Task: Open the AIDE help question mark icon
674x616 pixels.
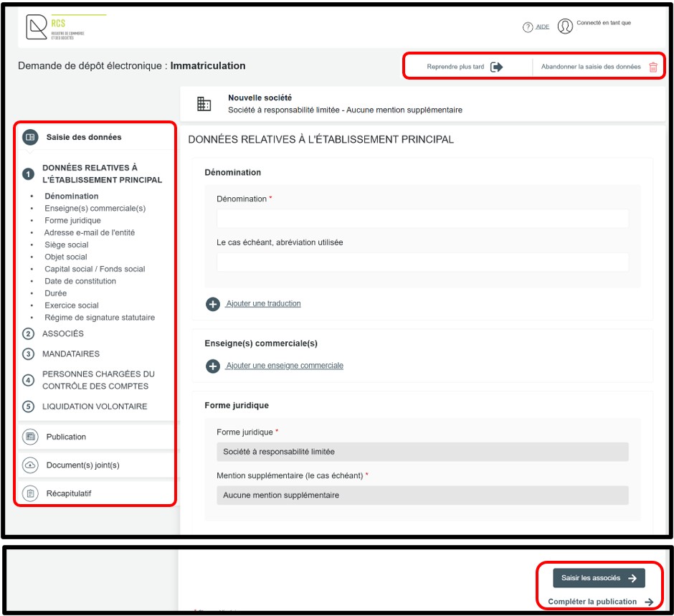Action: click(x=528, y=27)
